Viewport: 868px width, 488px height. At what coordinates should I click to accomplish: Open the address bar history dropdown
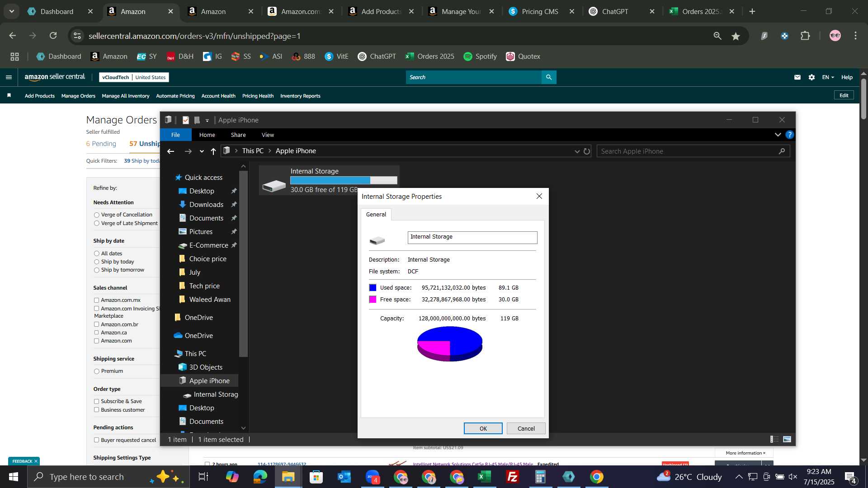click(577, 151)
